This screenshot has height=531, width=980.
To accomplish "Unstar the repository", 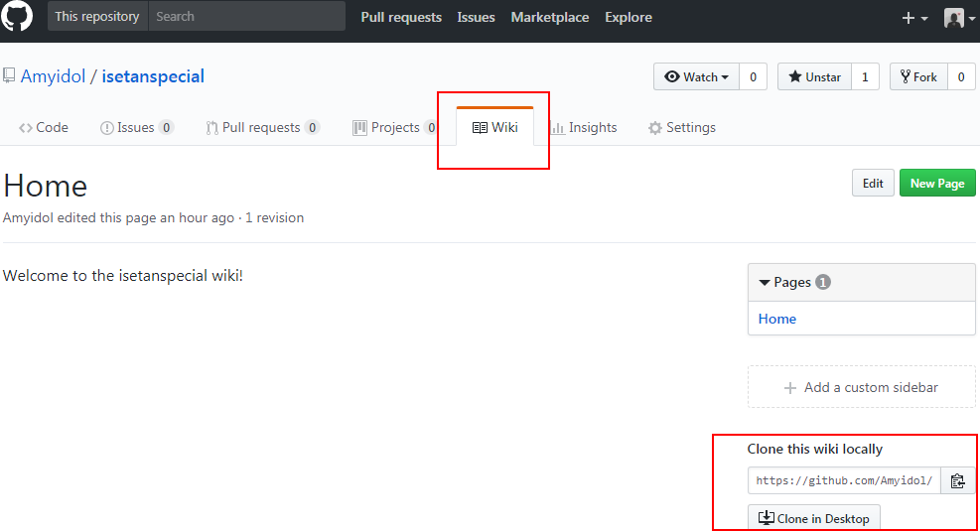I will (814, 76).
